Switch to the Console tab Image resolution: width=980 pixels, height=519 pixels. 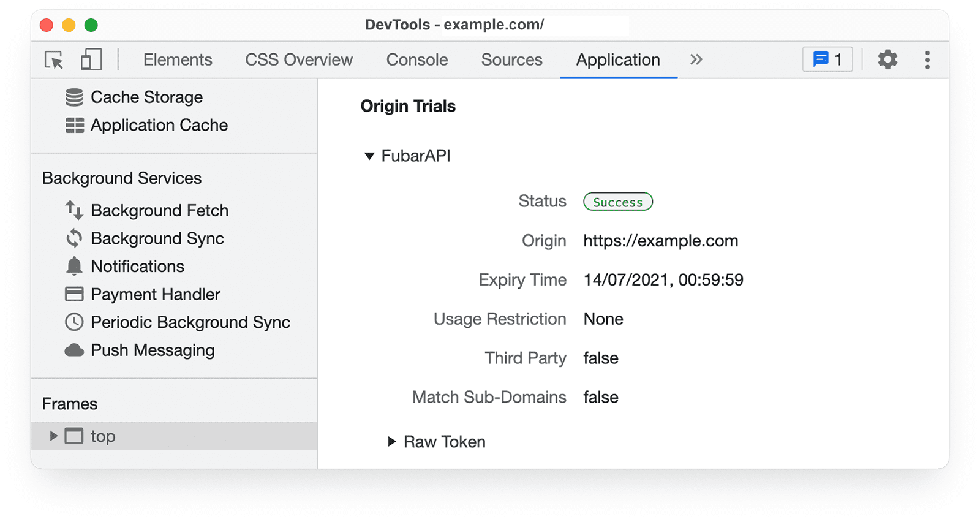tap(417, 59)
